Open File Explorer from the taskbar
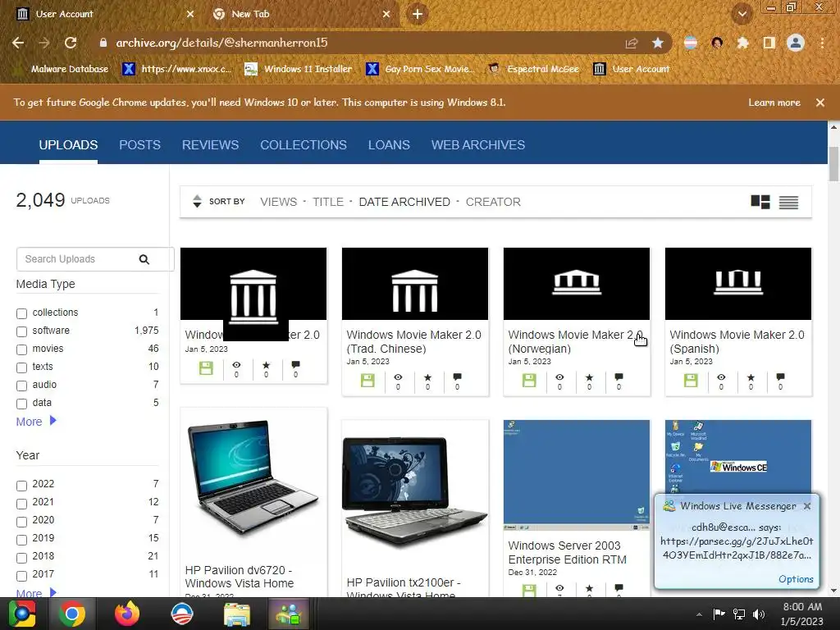 pyautogui.click(x=236, y=614)
